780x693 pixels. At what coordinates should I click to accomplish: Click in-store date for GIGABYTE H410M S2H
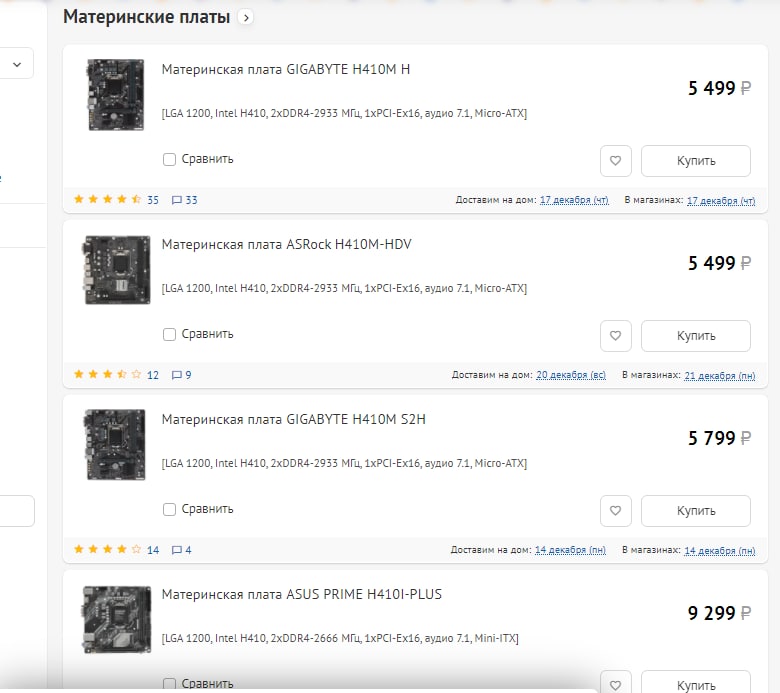click(x=719, y=550)
